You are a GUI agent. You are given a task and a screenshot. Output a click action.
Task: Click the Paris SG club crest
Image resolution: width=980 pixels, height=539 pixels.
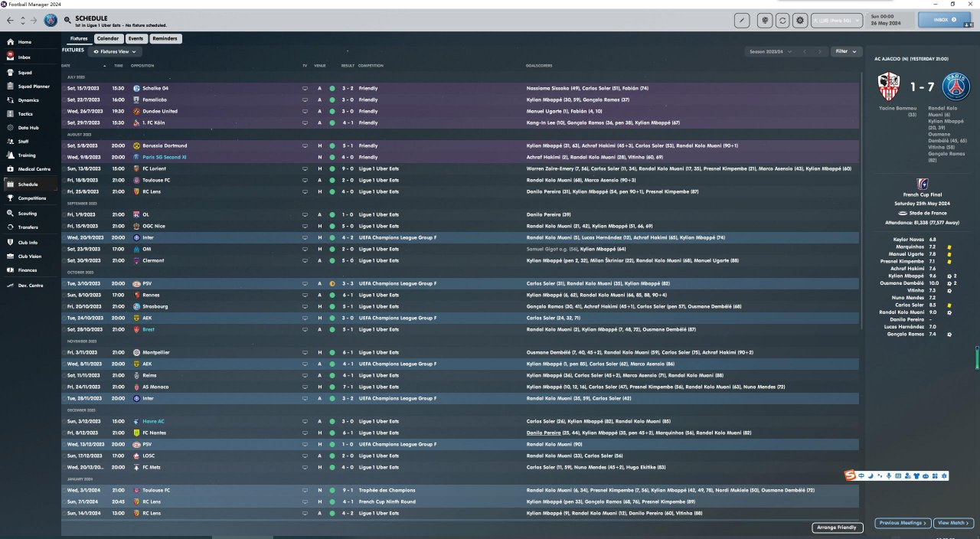51,20
